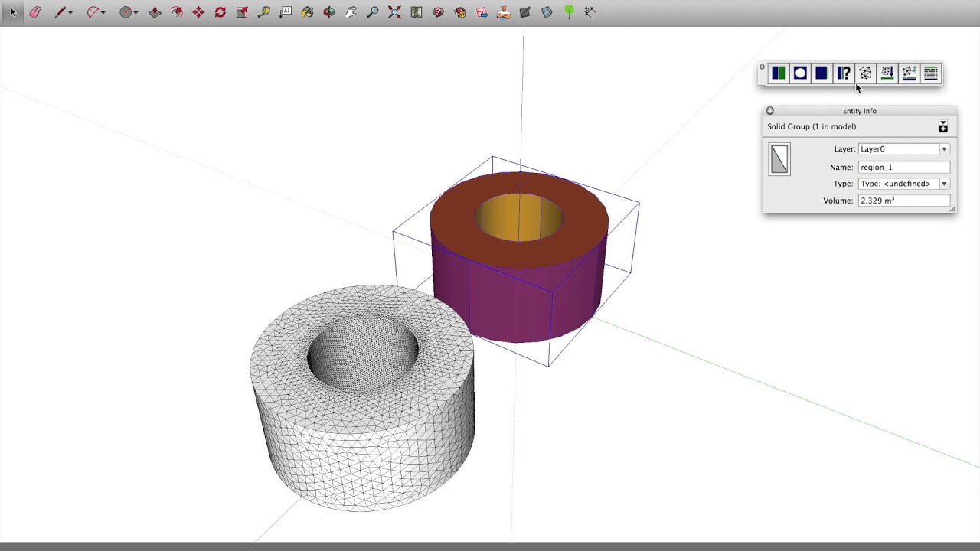980x551 pixels.
Task: Click the Name field containing region_1
Action: (904, 167)
